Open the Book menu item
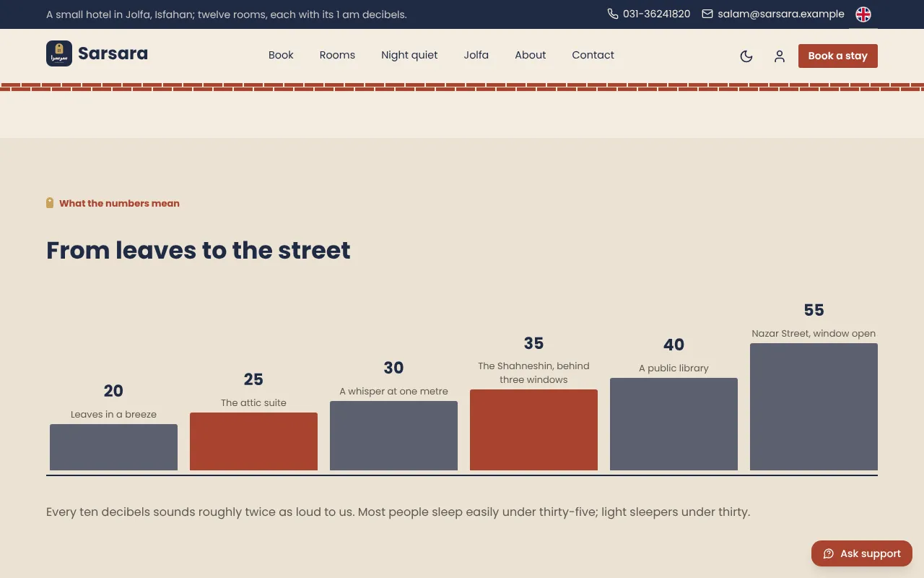924x578 pixels. tap(281, 55)
